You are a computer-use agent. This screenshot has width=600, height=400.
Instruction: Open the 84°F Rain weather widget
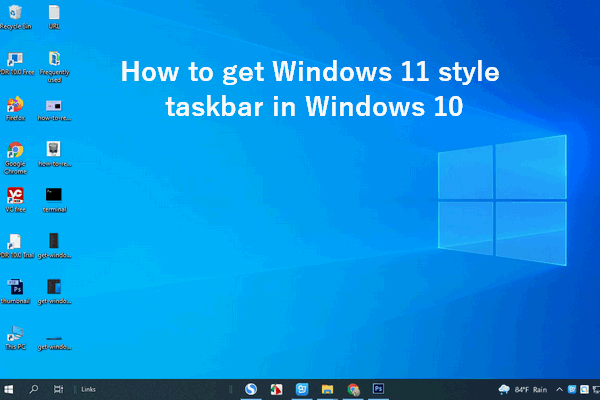click(x=523, y=390)
